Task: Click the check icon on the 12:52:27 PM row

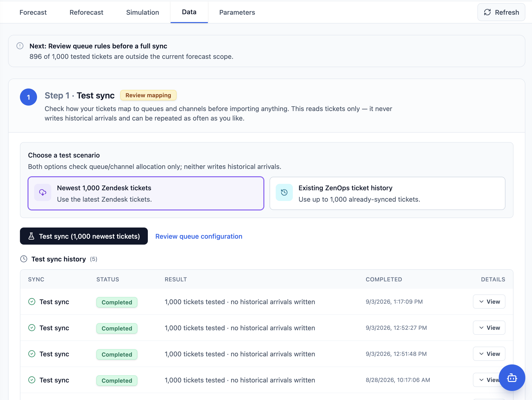Action: point(32,328)
